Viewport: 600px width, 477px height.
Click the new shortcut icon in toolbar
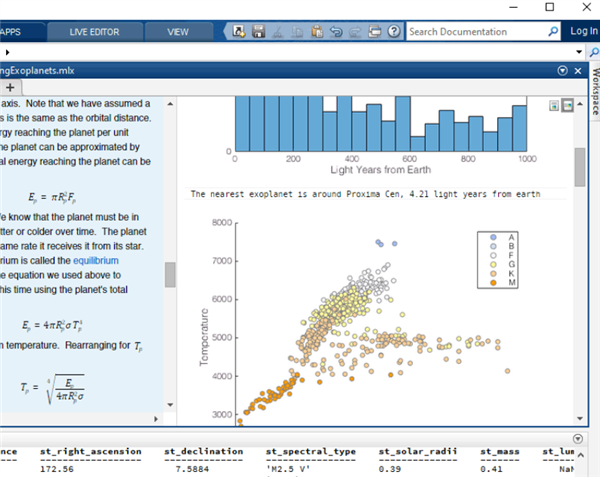[x=239, y=31]
